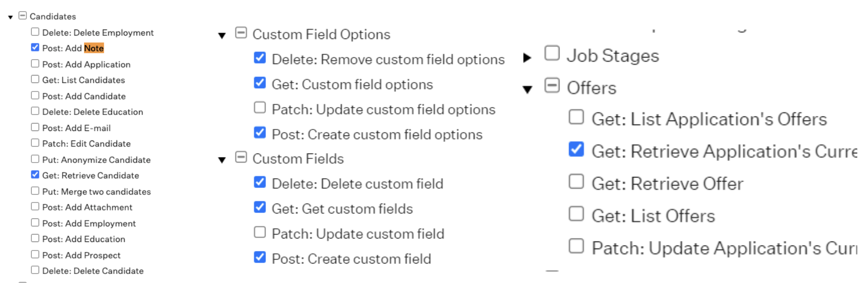Collapse the Offers section arrow
This screenshot has height=283, width=868.
tap(527, 89)
